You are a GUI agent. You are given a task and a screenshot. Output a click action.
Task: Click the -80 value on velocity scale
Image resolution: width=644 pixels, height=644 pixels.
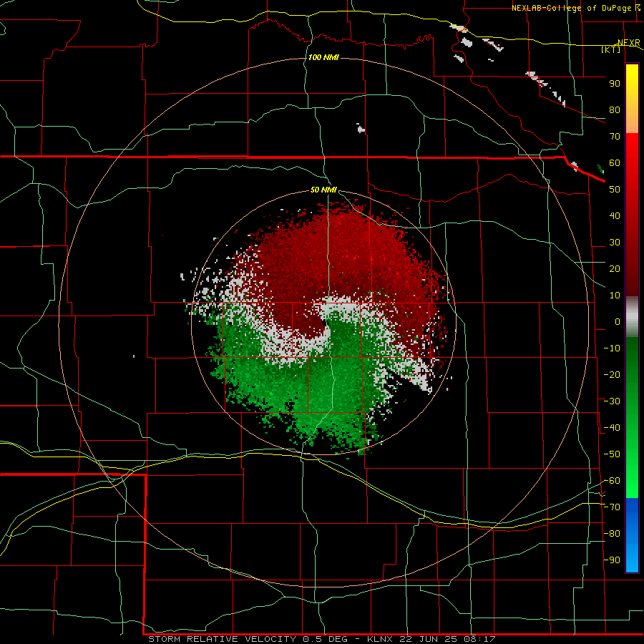612,534
